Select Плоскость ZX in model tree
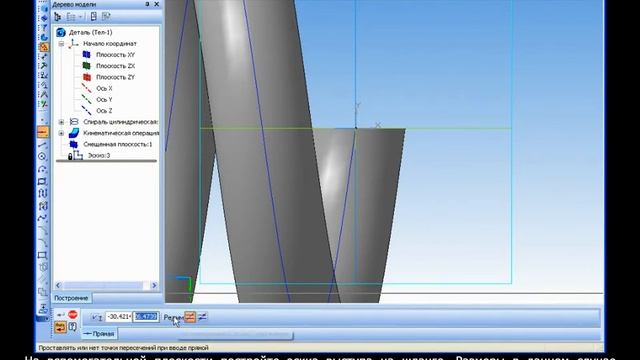This screenshot has height=360, width=640. click(x=116, y=66)
